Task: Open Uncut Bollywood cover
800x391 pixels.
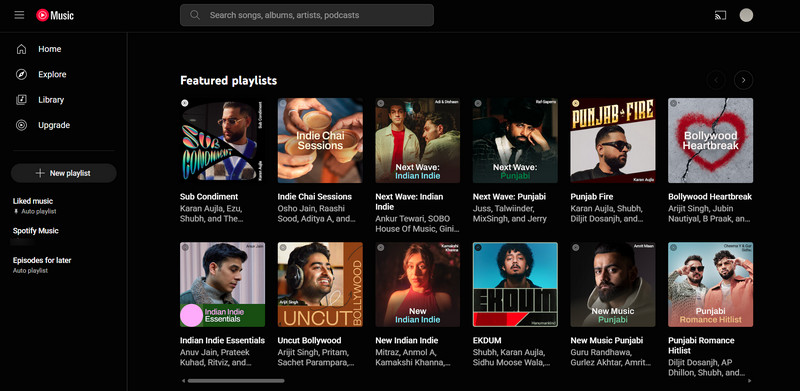Action: pyautogui.click(x=320, y=284)
